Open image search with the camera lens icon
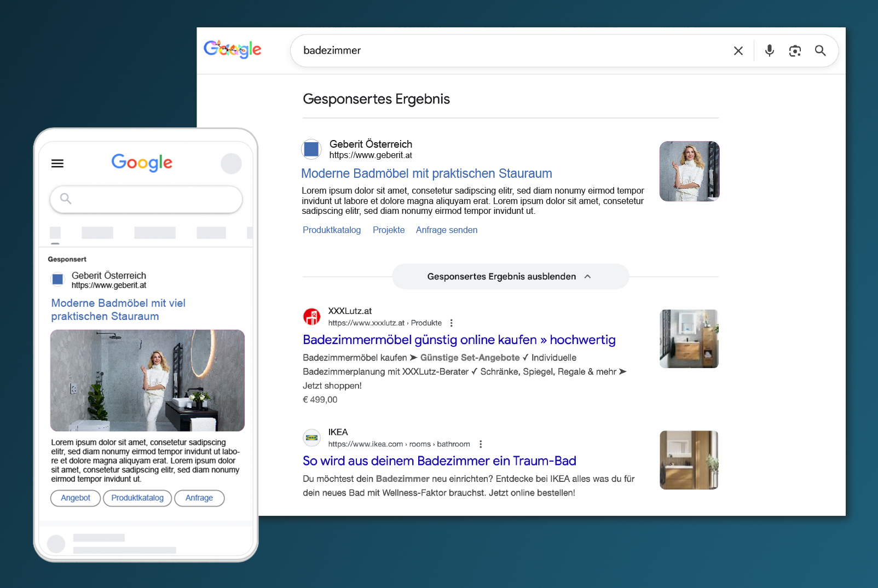This screenshot has width=878, height=588. [795, 51]
